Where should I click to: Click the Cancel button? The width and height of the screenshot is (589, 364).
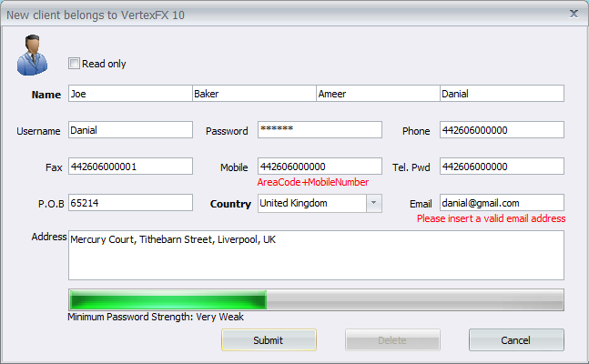[x=515, y=339]
